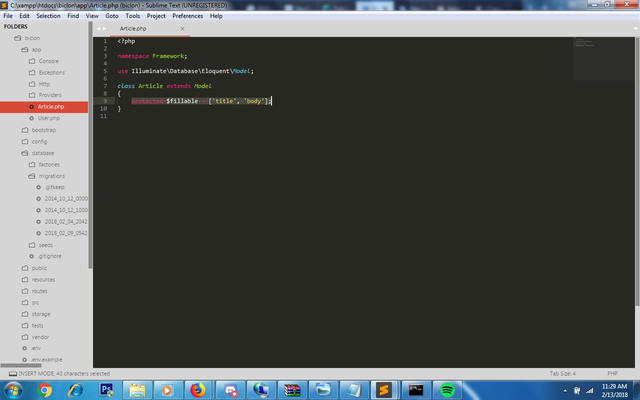This screenshot has height=400, width=640.
Task: Go to previous tab with left arrow
Action: pos(98,29)
